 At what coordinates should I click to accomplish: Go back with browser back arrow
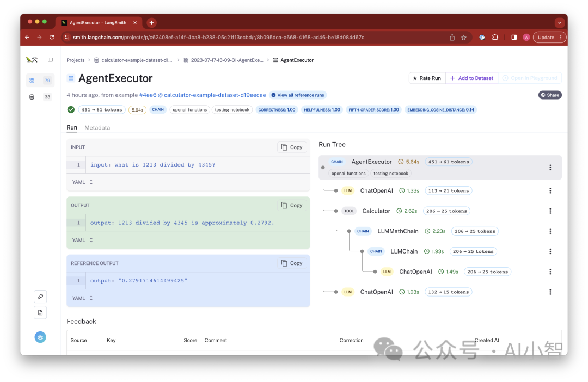27,37
